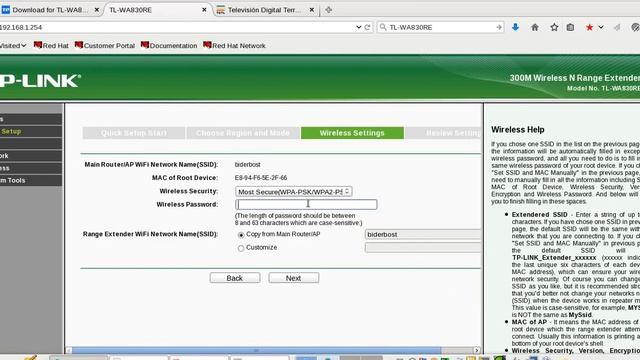Click the red star toolbar icon
The height and width of the screenshot is (360, 640).
click(x=589, y=27)
